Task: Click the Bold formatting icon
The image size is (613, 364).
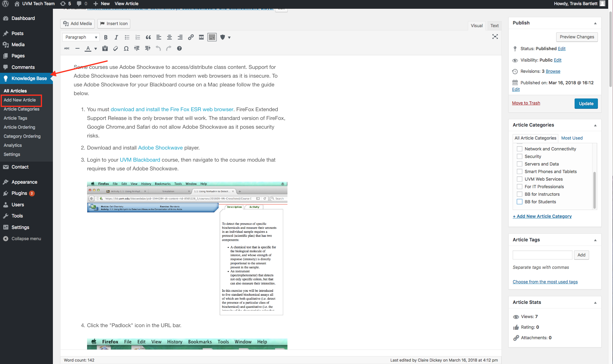Action: pos(106,37)
